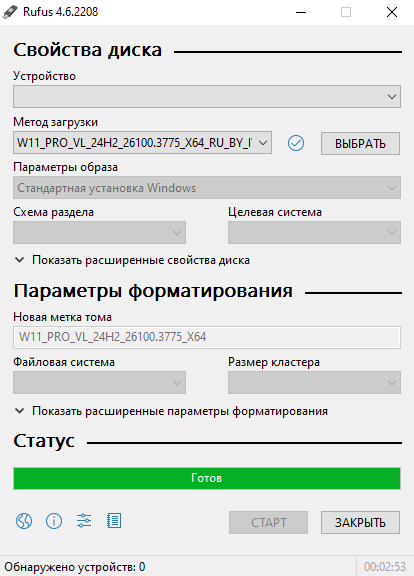Open the Параметры образа dropdown
The height and width of the screenshot is (576, 414).
point(207,188)
